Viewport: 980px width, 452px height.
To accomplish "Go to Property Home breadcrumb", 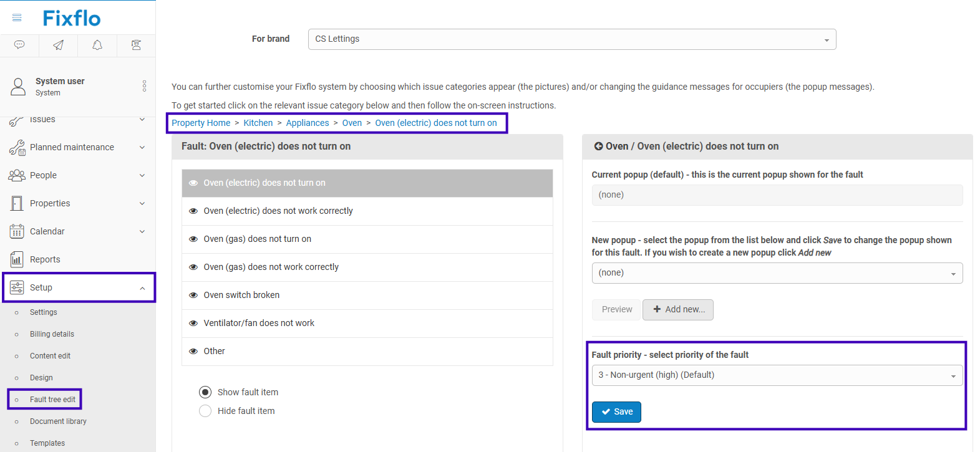I will click(x=201, y=123).
